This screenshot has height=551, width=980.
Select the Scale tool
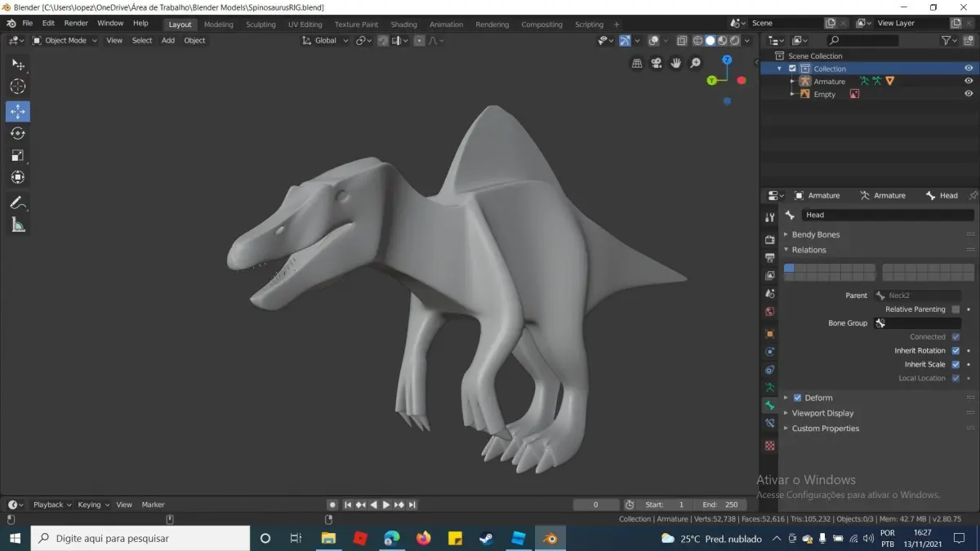coord(17,155)
